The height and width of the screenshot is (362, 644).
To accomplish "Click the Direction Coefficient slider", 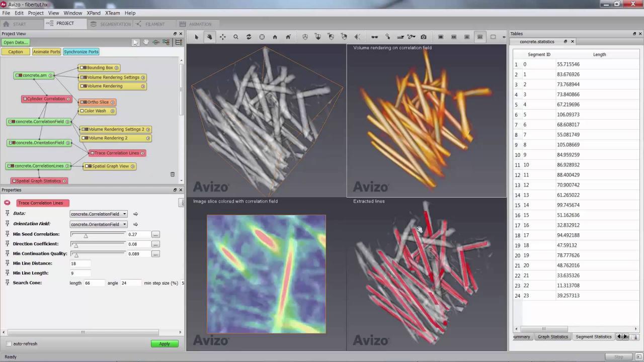I will pyautogui.click(x=98, y=244).
